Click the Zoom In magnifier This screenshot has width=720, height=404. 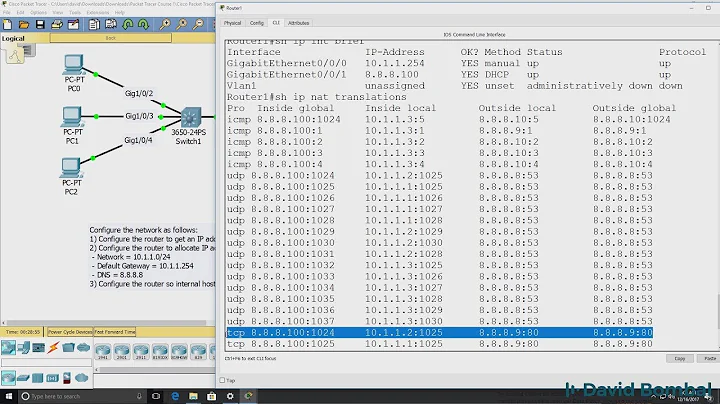pyautogui.click(x=164, y=24)
